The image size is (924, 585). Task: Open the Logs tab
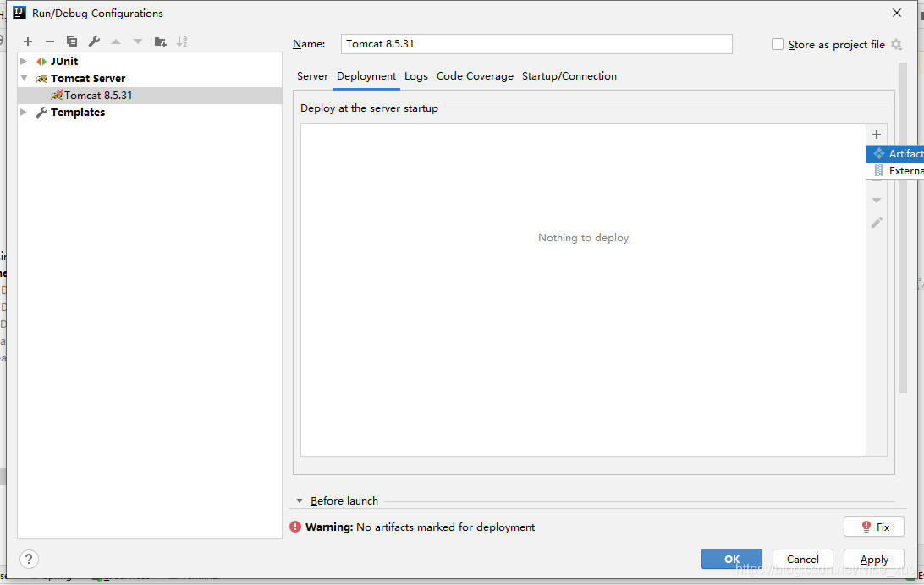tap(416, 76)
